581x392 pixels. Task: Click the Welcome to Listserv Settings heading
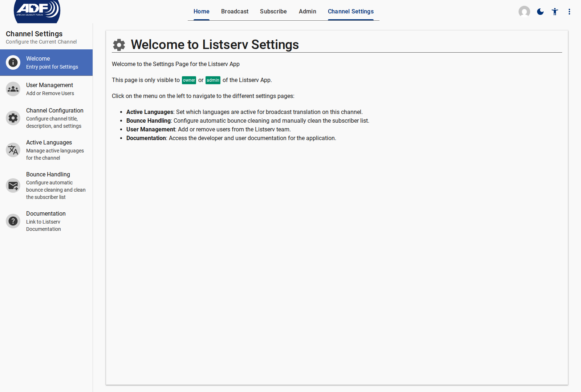coord(215,45)
